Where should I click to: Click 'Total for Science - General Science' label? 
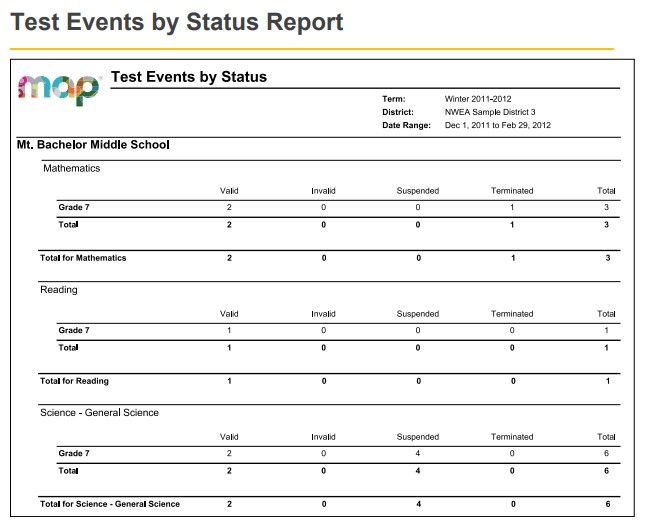[x=110, y=503]
